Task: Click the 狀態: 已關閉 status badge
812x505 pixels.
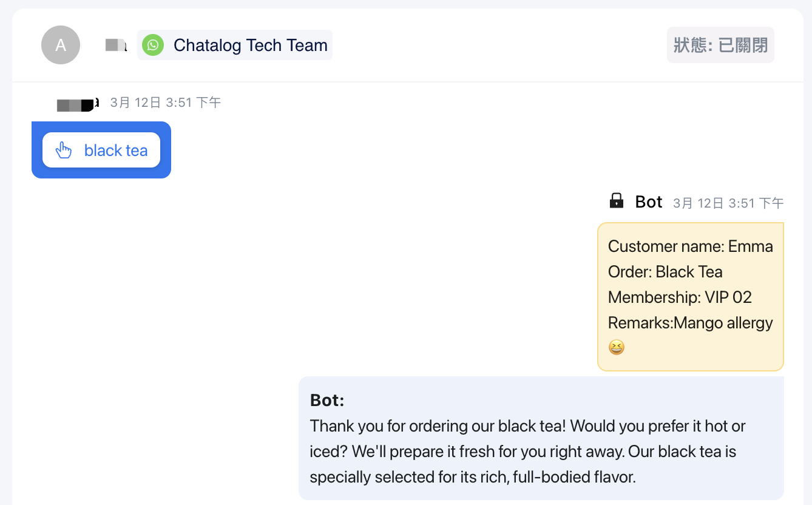Action: click(x=720, y=45)
